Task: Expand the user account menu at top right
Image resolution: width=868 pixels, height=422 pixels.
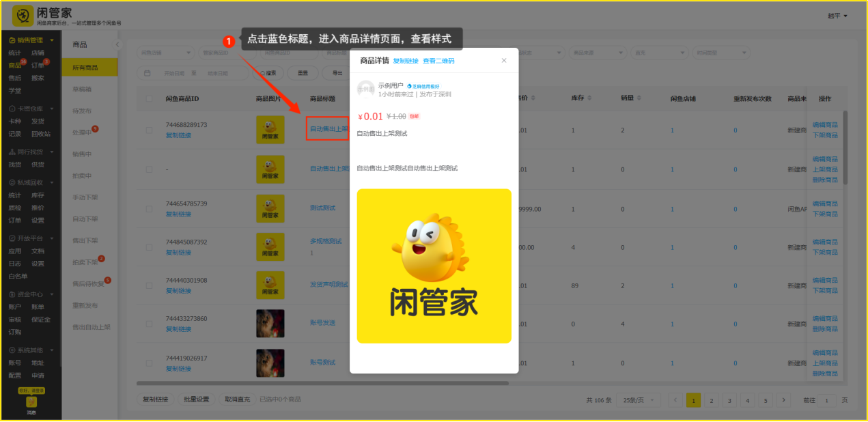Action: 837,16
